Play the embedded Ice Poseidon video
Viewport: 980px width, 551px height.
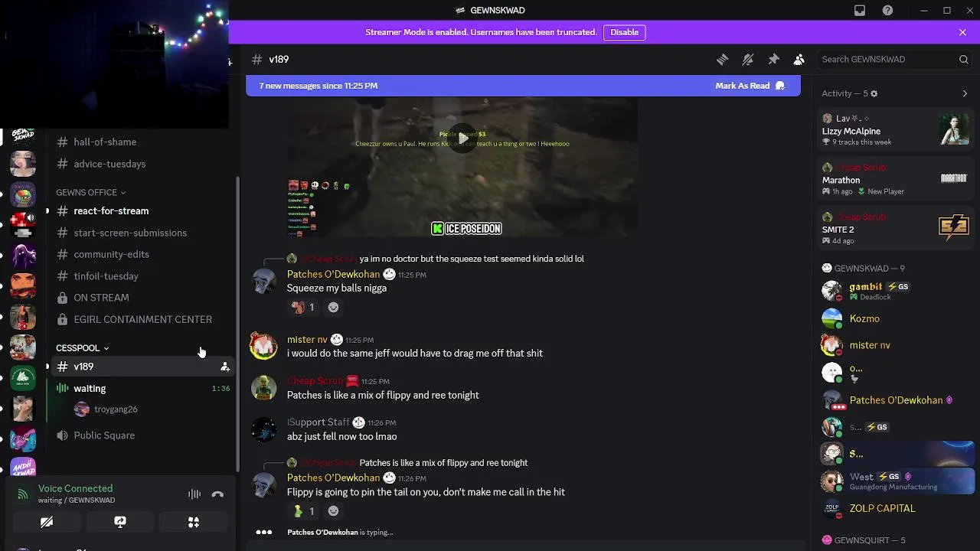click(462, 139)
